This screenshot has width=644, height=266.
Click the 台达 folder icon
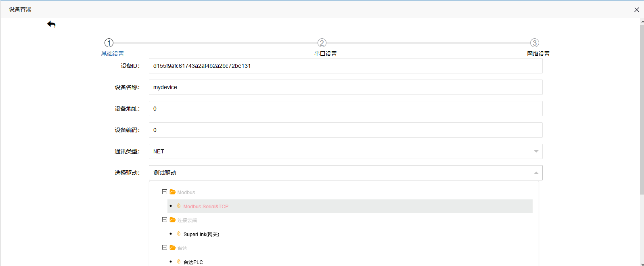(x=173, y=248)
